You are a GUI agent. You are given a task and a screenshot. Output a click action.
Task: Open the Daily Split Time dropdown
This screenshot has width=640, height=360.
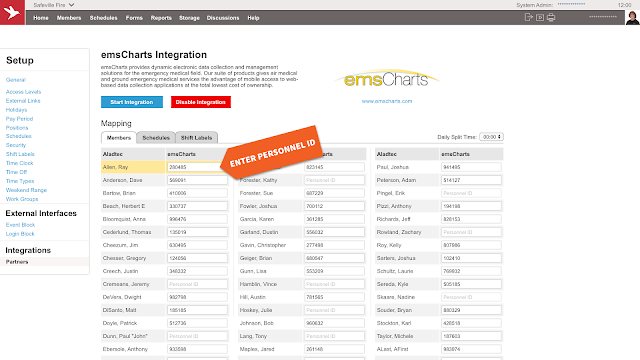click(491, 137)
